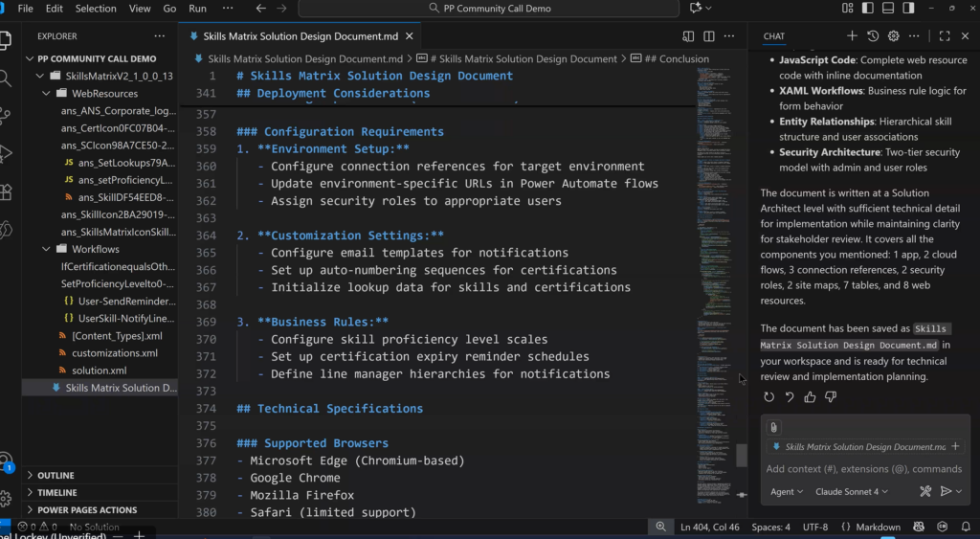Open the notifications bell in status bar
The image size is (980, 539).
[963, 527]
